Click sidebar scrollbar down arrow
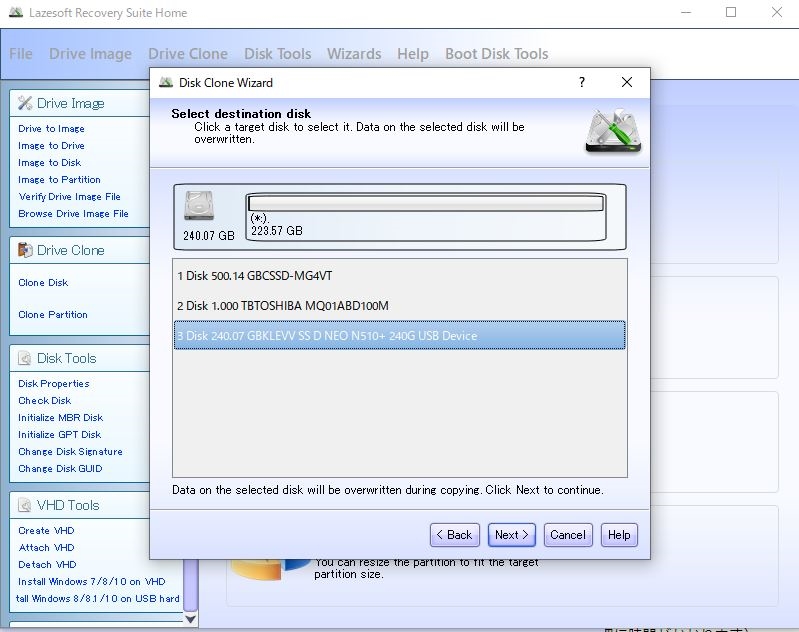 point(191,619)
